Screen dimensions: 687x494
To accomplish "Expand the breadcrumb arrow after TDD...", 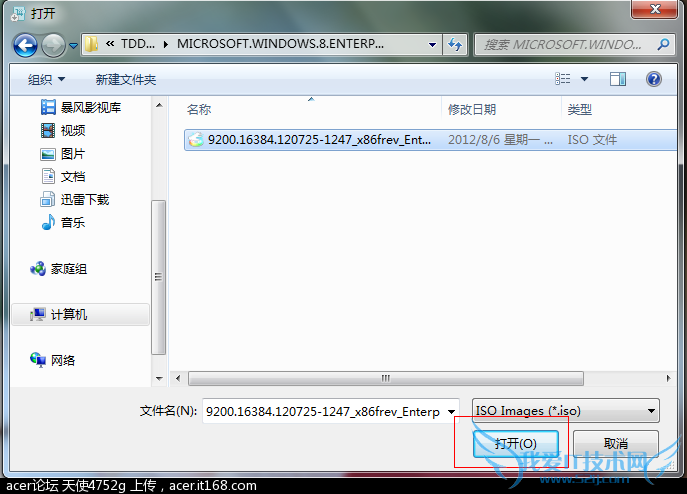I will click(166, 44).
